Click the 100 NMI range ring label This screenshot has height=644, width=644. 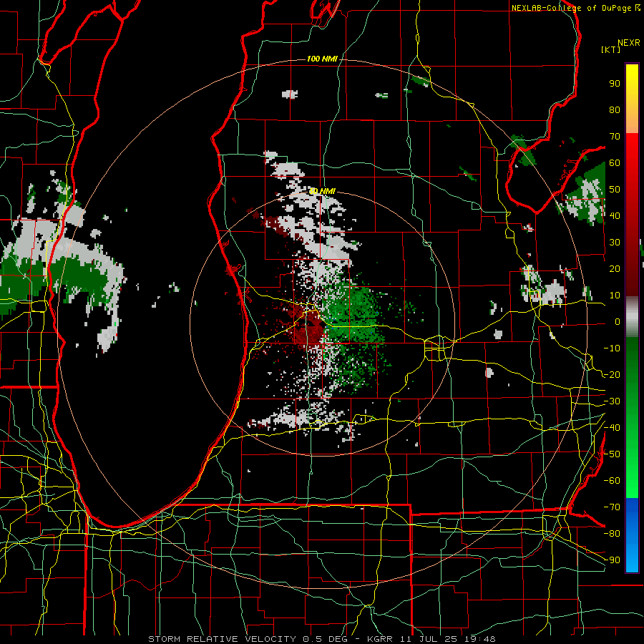coord(322,59)
